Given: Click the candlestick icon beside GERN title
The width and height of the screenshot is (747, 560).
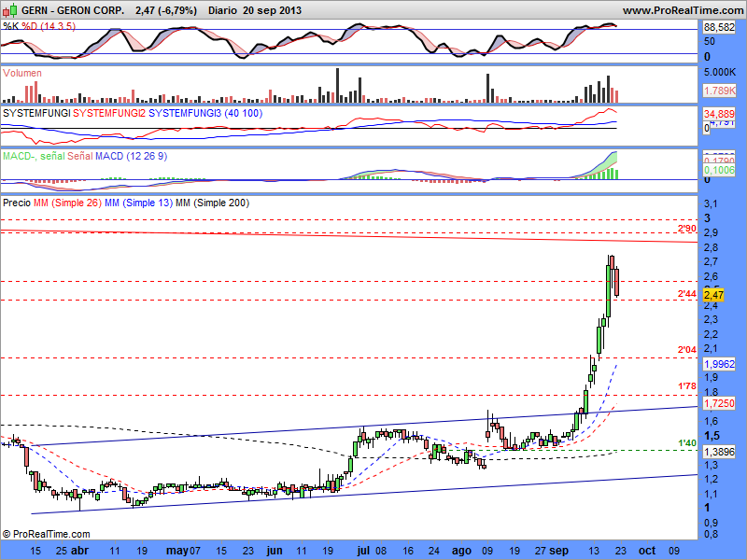Looking at the screenshot, I should coord(10,9).
